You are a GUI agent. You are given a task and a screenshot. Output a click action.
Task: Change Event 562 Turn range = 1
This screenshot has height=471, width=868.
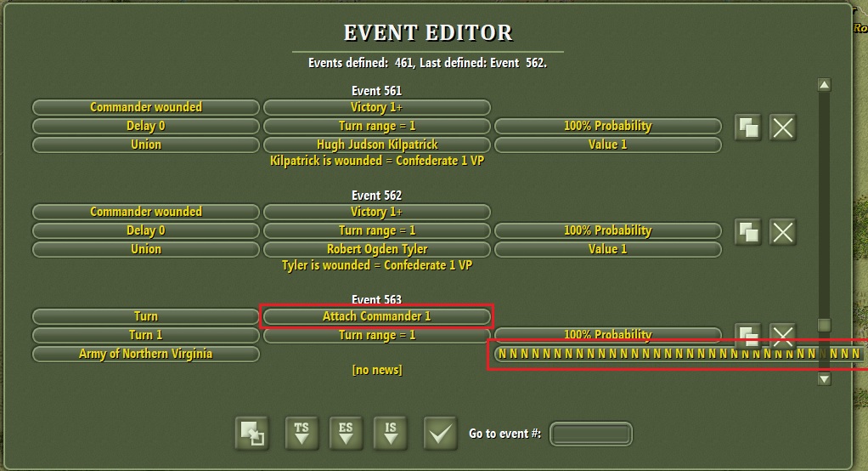pos(376,230)
